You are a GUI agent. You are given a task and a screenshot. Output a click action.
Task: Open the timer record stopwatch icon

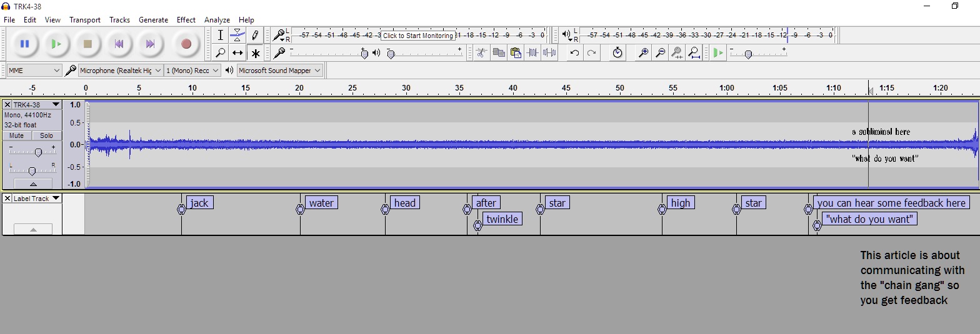click(x=617, y=53)
